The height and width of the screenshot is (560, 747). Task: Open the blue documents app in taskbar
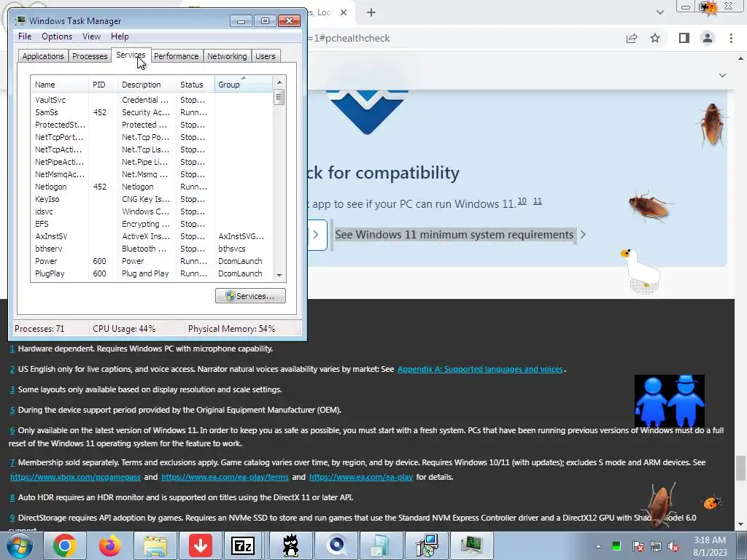(x=381, y=545)
